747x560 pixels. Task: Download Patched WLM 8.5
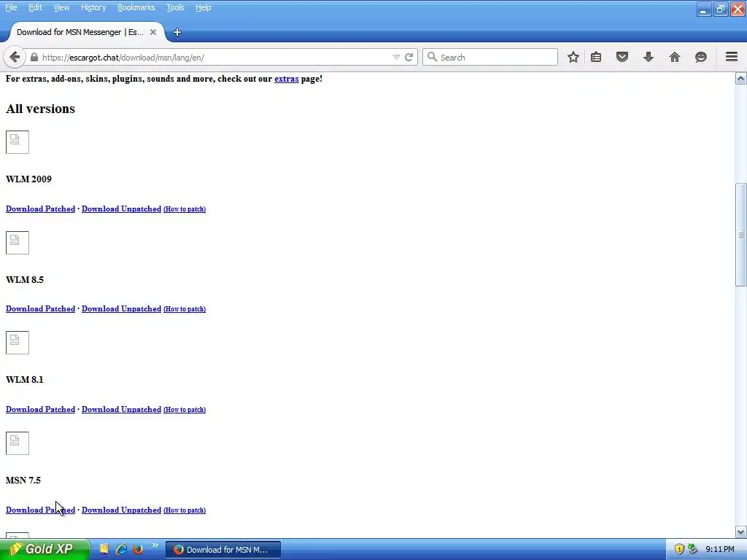pos(41,308)
